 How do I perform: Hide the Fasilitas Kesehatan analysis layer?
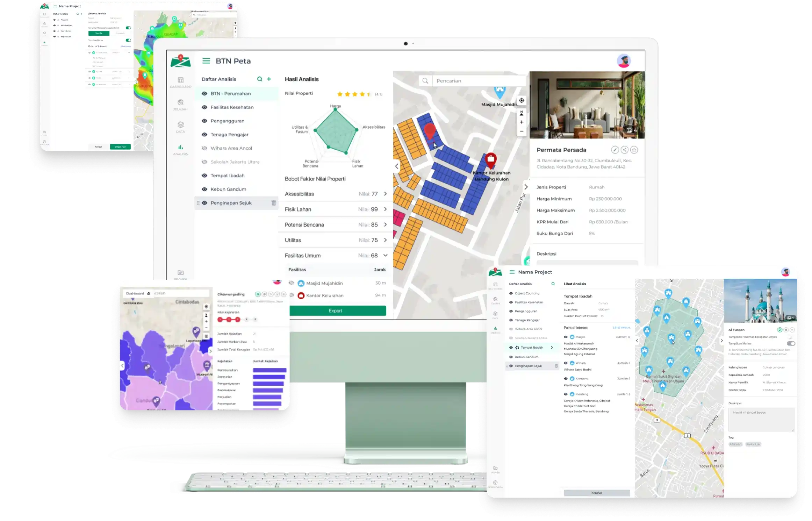point(204,107)
